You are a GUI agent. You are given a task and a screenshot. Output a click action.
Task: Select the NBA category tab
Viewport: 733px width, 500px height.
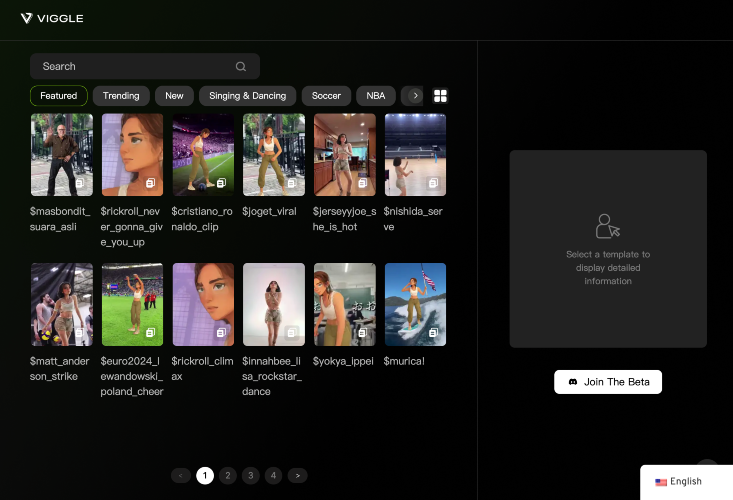click(376, 96)
